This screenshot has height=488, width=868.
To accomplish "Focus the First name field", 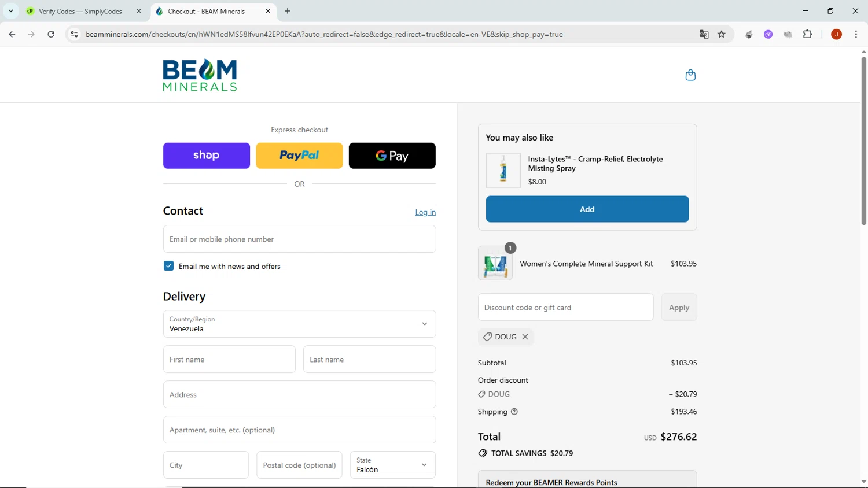I will [229, 359].
